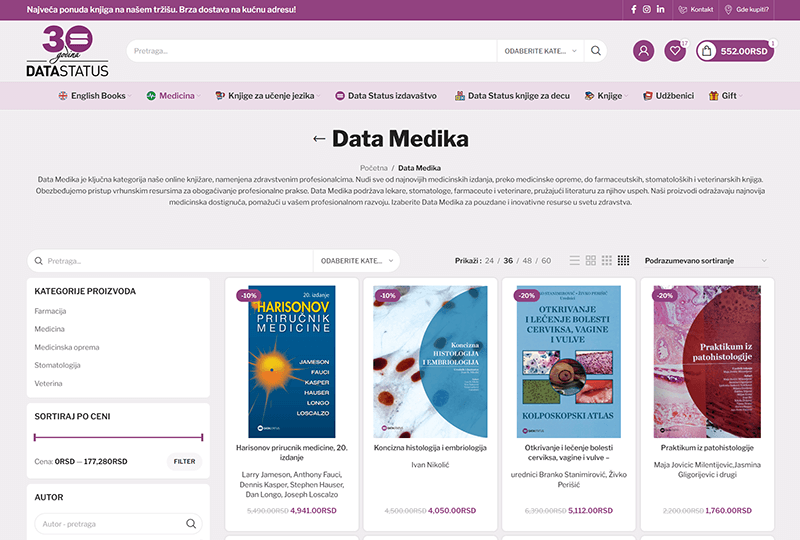Switch to two-column grid view icon

[591, 261]
